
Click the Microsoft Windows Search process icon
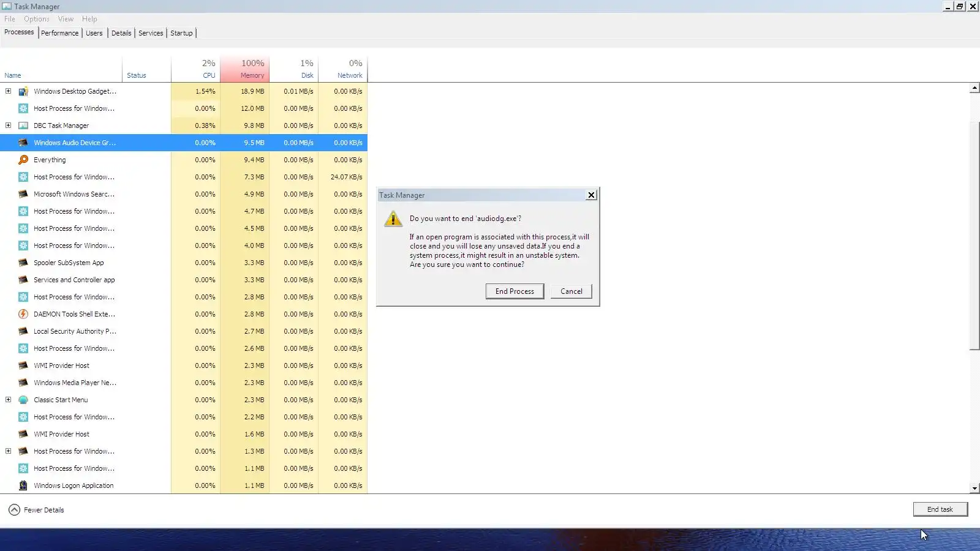tap(23, 194)
